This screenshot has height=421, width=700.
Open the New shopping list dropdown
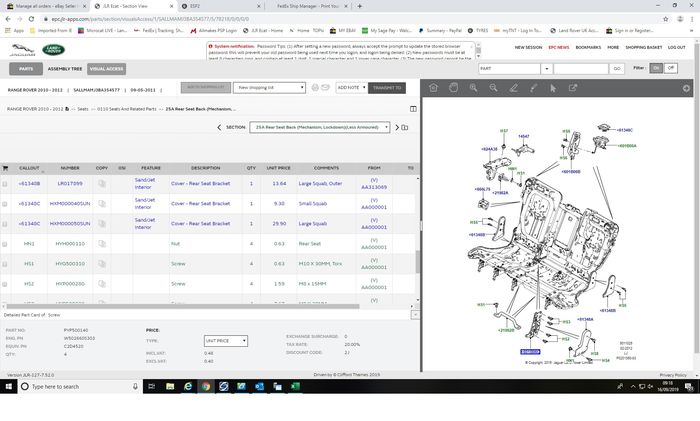(x=269, y=88)
